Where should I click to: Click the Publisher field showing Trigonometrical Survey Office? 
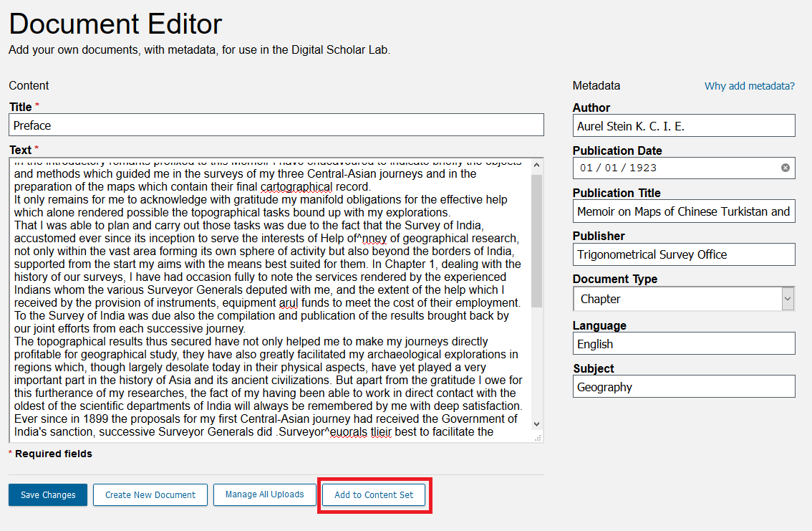point(683,254)
